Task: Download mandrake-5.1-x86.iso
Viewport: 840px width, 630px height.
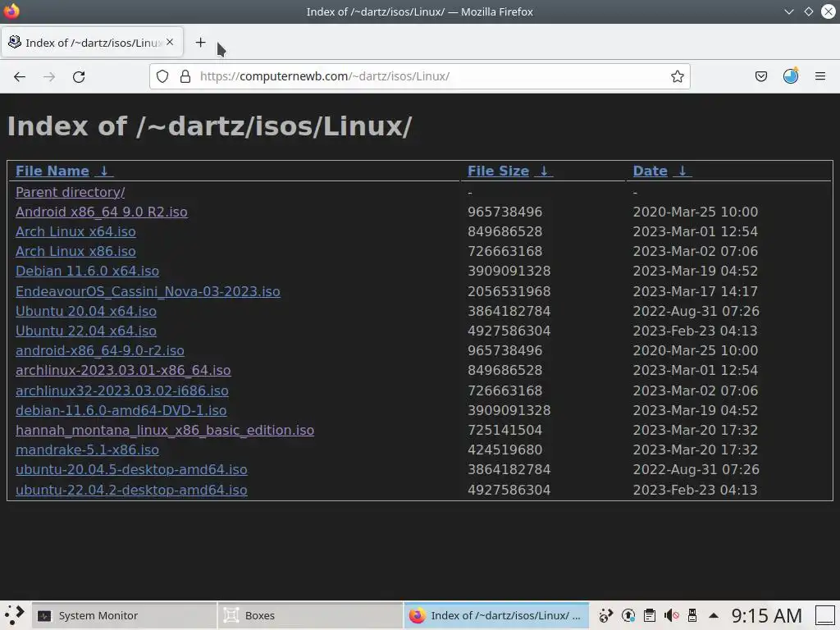Action: 87,450
